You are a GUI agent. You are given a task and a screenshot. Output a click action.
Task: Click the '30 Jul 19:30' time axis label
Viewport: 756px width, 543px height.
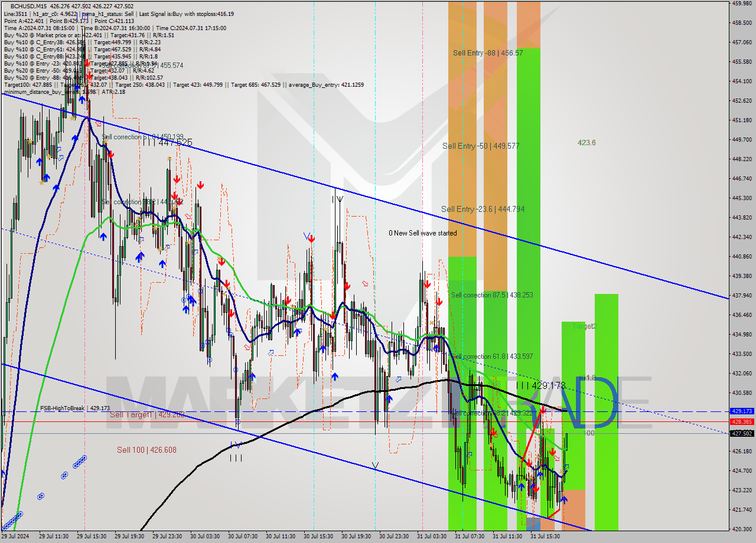click(x=356, y=537)
